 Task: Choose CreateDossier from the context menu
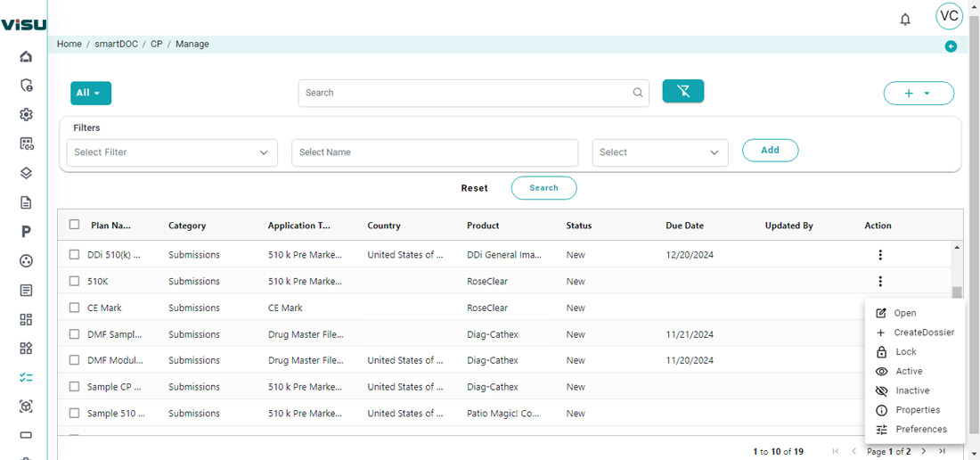[923, 333]
